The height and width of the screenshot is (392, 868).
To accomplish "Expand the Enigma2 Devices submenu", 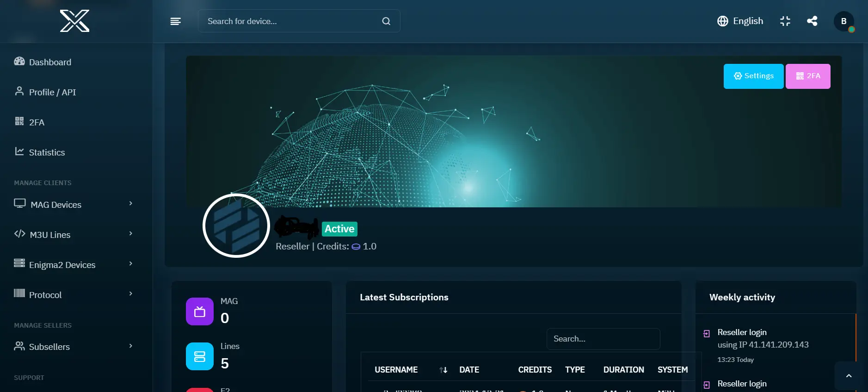I will 73,265.
